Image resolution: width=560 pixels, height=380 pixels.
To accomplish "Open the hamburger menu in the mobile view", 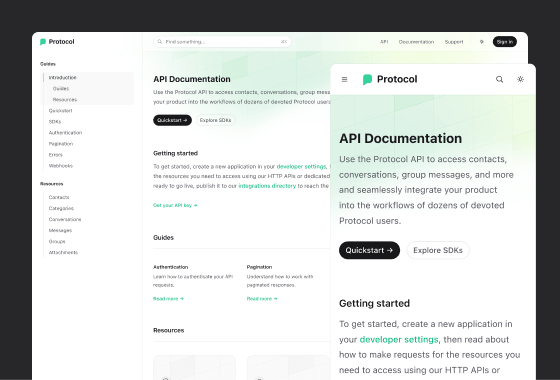I will [344, 79].
